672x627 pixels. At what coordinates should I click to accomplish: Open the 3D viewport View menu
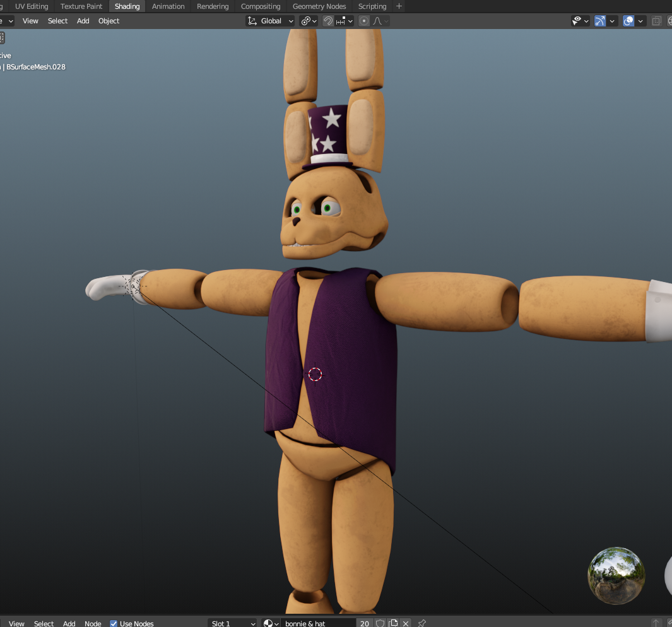click(x=30, y=21)
